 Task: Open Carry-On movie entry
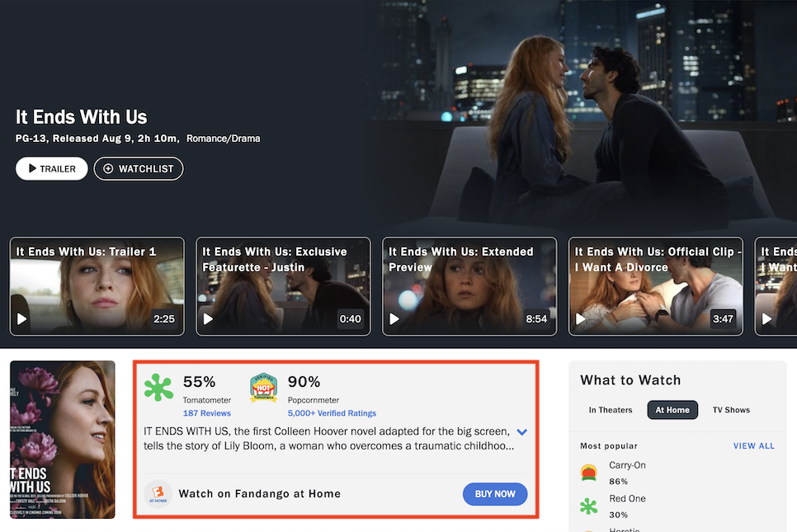(627, 465)
